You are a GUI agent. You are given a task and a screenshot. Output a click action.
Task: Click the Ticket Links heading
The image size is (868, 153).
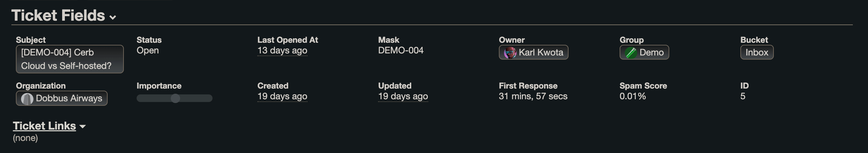click(x=44, y=126)
